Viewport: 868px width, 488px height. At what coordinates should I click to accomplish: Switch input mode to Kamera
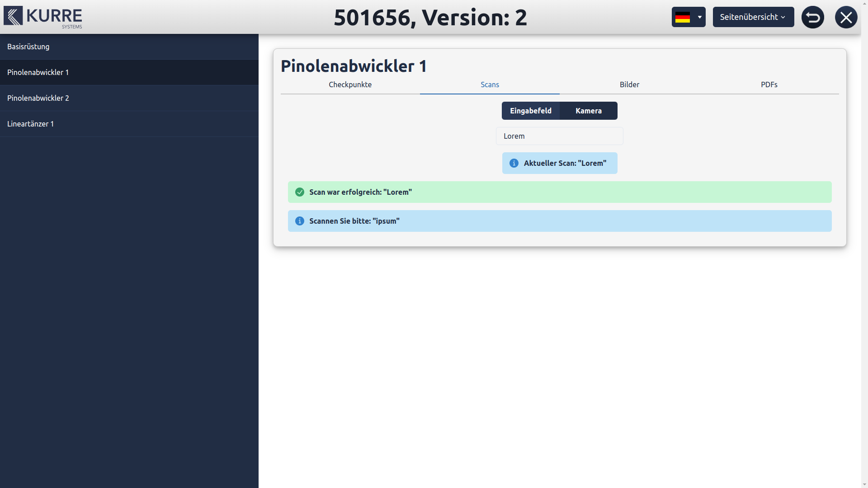[x=588, y=111]
